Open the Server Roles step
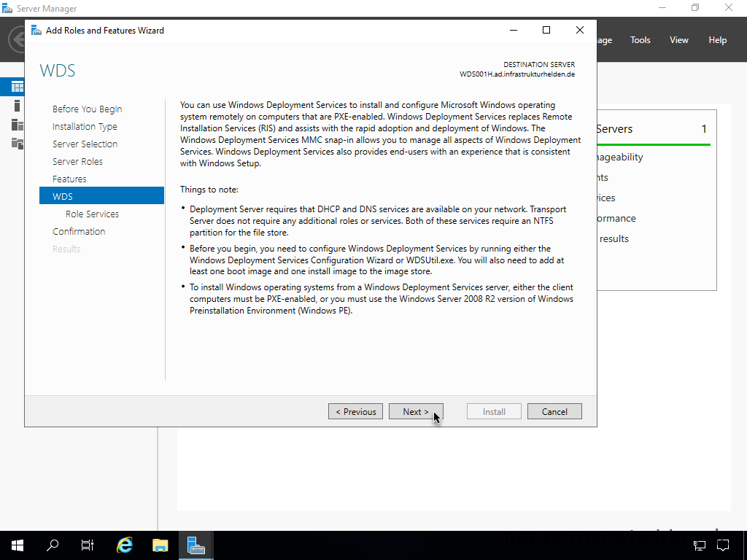This screenshot has width=747, height=560. [77, 161]
